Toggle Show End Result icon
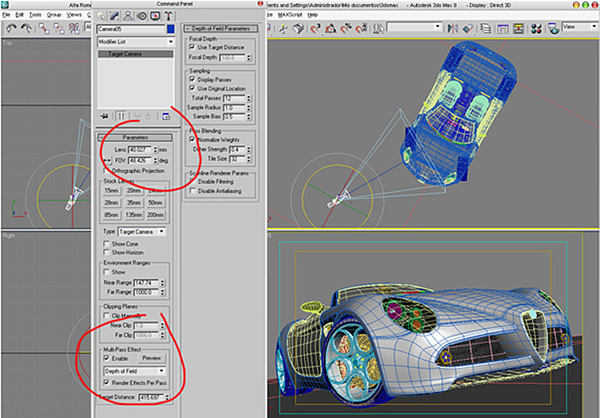The image size is (600, 418). 121,116
